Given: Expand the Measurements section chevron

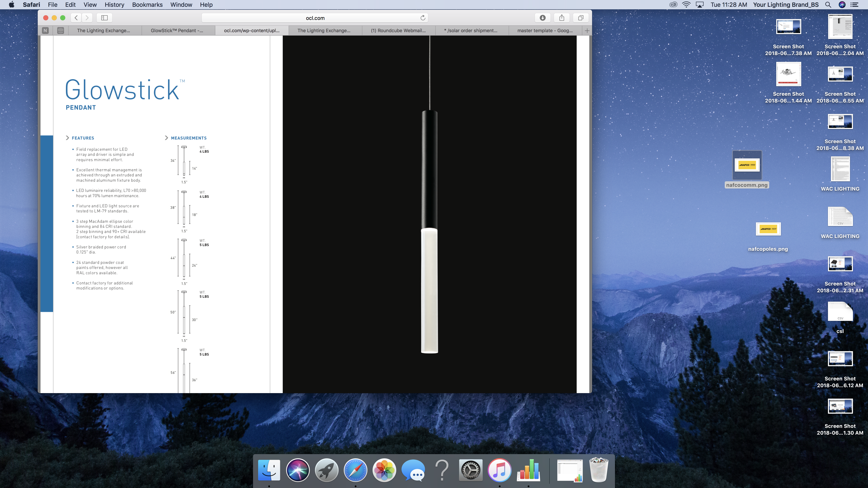Looking at the screenshot, I should [166, 138].
